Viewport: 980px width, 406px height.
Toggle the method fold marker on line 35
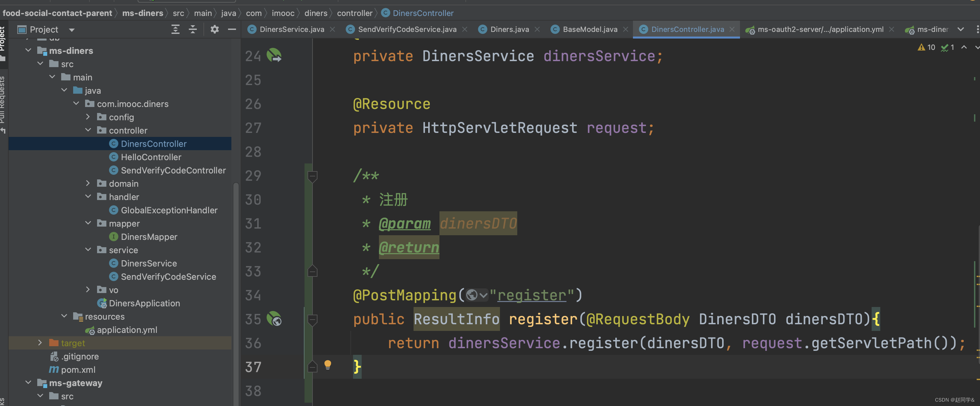(312, 319)
